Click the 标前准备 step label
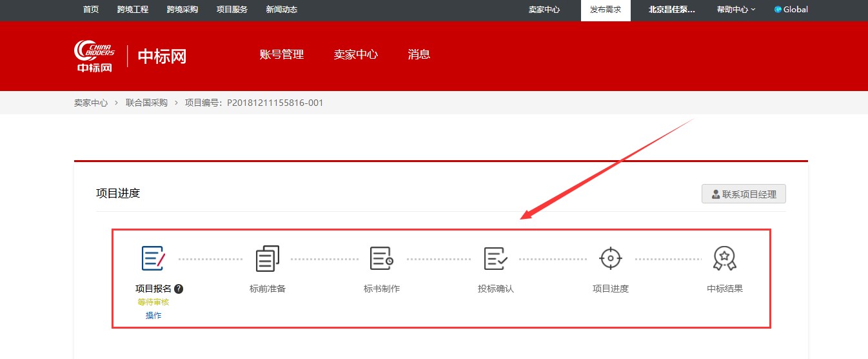868x359 pixels. tap(268, 289)
